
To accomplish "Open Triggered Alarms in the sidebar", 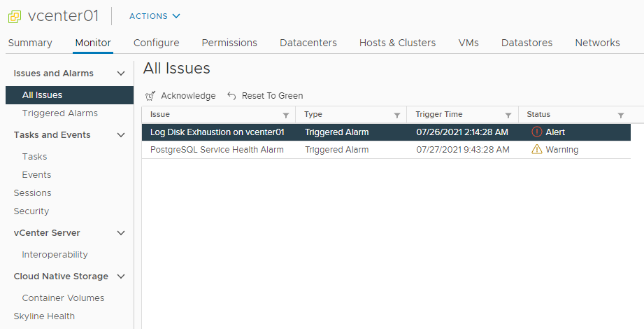I will [59, 113].
